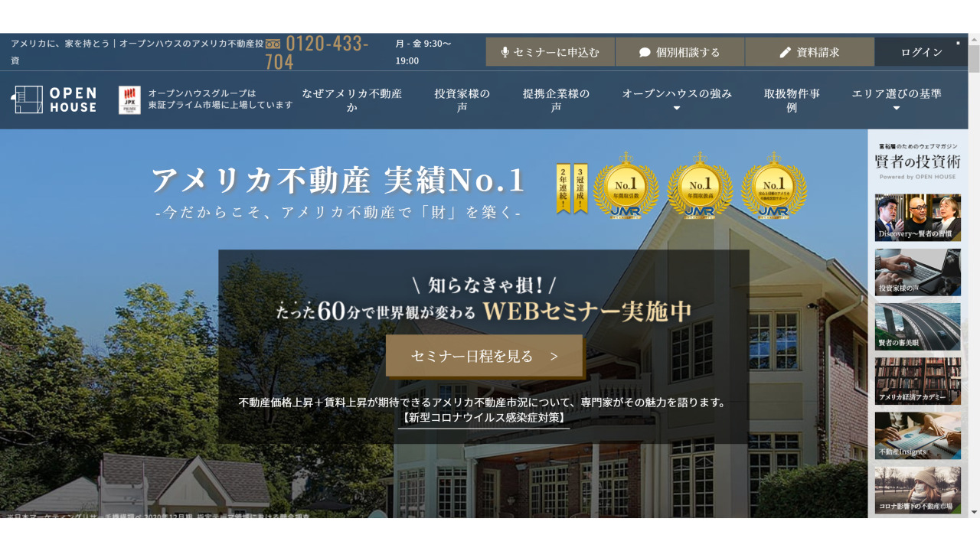980x551 pixels.
Task: Open 提携企業様の声 menu item
Action: point(557,100)
